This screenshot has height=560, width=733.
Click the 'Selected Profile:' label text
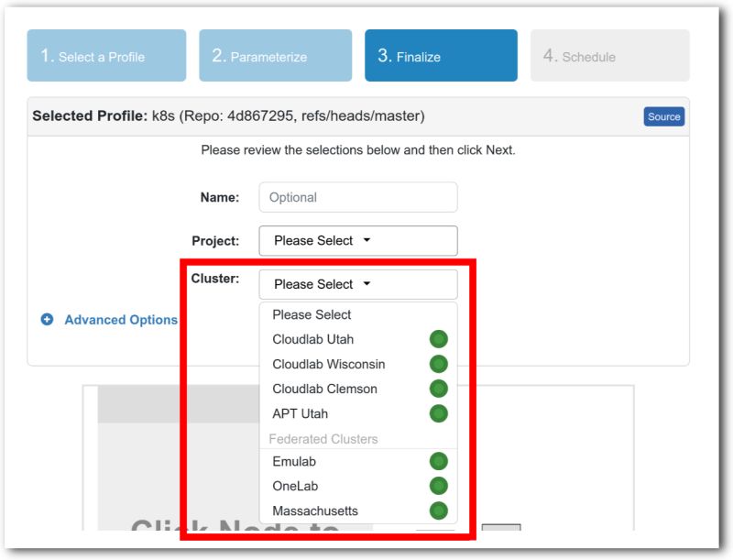[90, 115]
